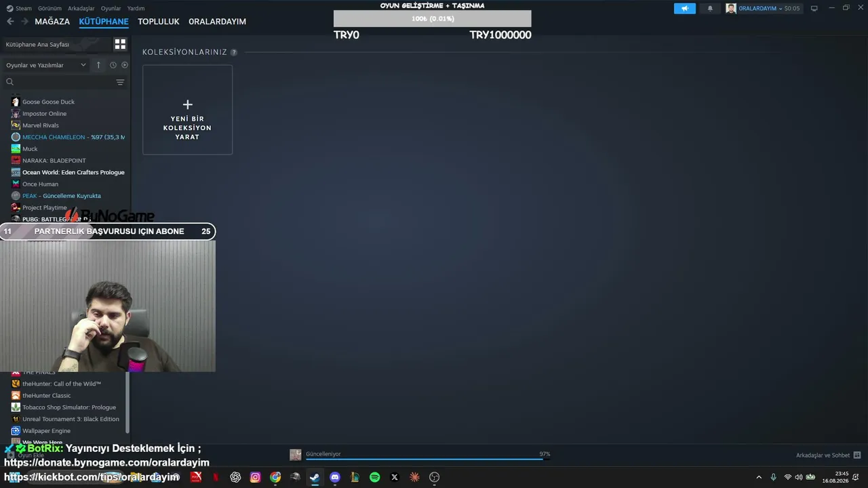Viewport: 868px width, 488px height.
Task: Open Netflix from the taskbar
Action: point(216,477)
